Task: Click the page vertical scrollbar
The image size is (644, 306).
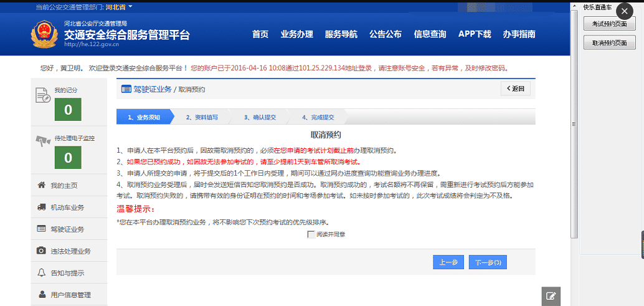Action: [574, 125]
